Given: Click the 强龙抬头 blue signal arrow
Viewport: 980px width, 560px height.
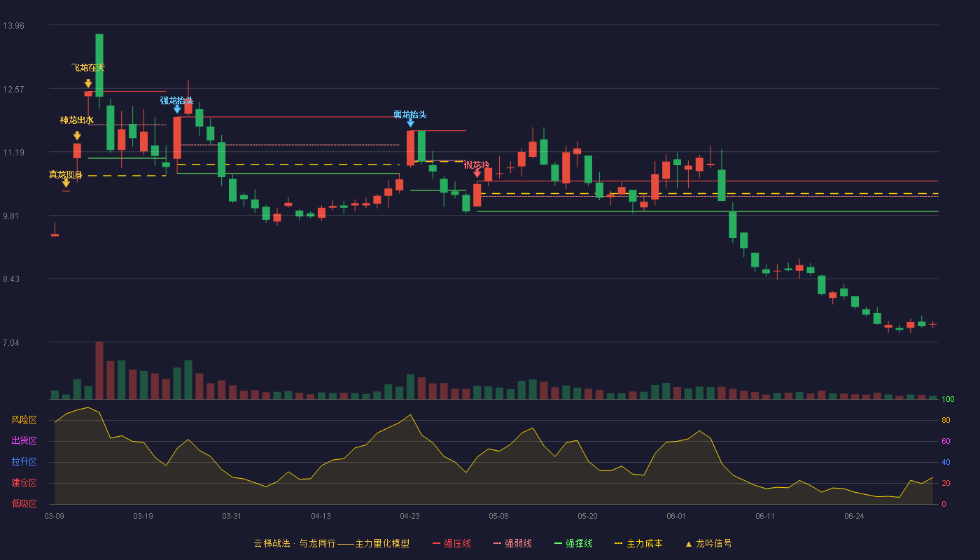Looking at the screenshot, I should (x=177, y=108).
